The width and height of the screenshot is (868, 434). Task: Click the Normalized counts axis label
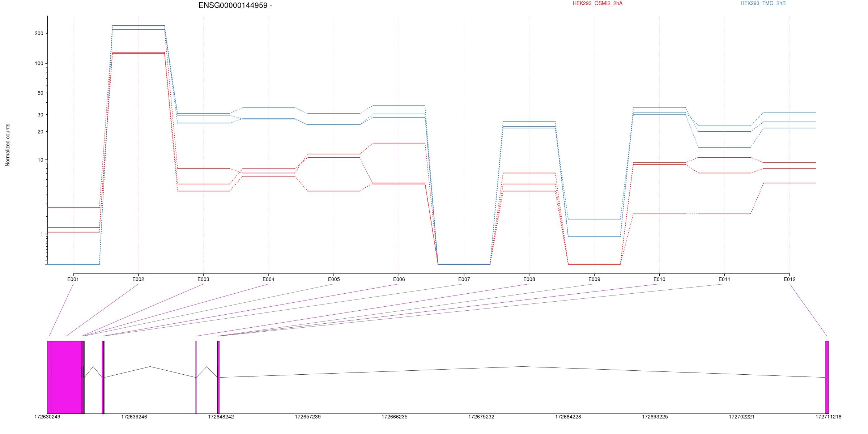pos(8,145)
